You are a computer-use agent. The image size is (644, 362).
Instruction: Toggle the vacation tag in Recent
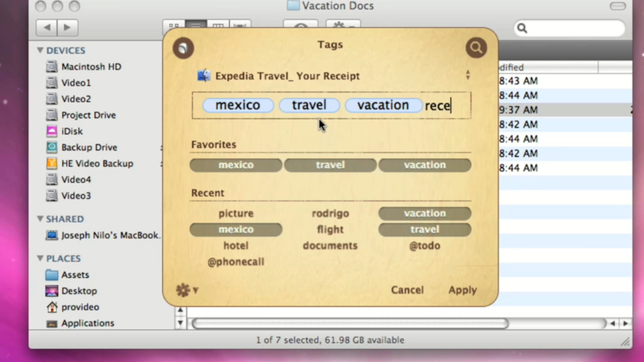425,213
